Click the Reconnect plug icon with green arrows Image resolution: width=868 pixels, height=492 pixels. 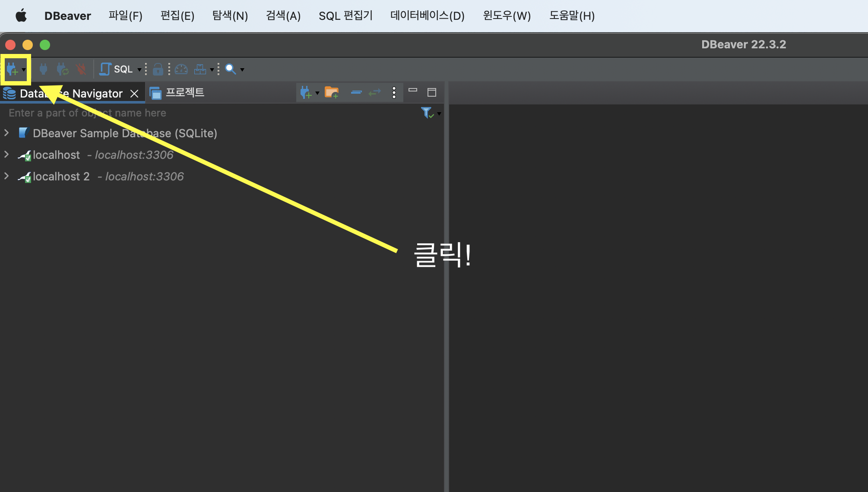click(x=63, y=69)
